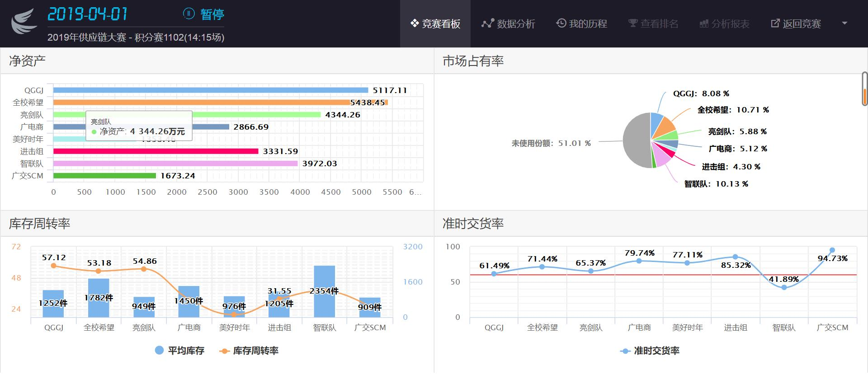Toggle 库存周转率 legend series
Screen dimensions: 868x374
[x=249, y=351]
